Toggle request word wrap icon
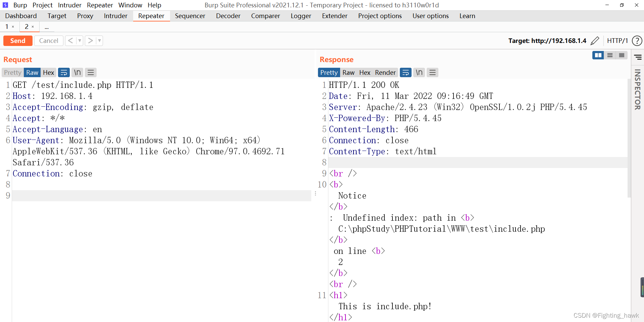Image resolution: width=644 pixels, height=322 pixels. 64,72
